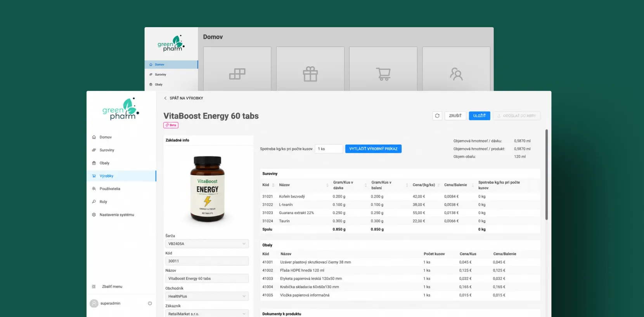Click Vložka papierová informačná row
The width and height of the screenshot is (644, 317).
[305, 295]
